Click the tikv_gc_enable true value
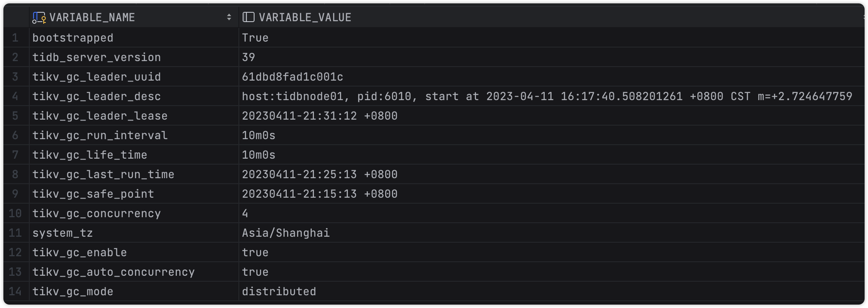The height and width of the screenshot is (308, 868). [x=255, y=252]
